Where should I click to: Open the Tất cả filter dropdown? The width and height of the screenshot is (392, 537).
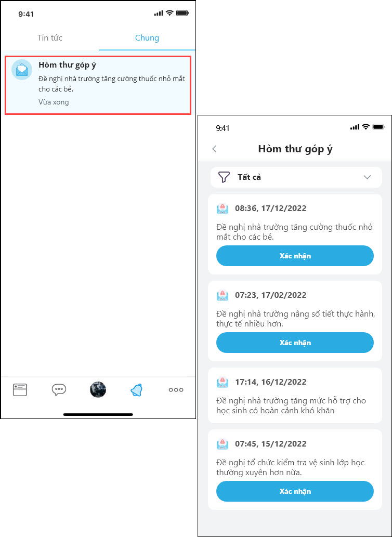pos(296,177)
